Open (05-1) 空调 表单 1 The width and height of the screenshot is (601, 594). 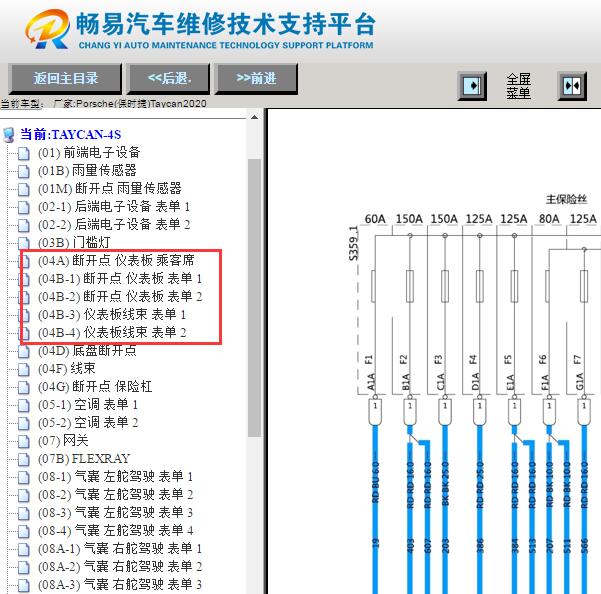coord(88,405)
